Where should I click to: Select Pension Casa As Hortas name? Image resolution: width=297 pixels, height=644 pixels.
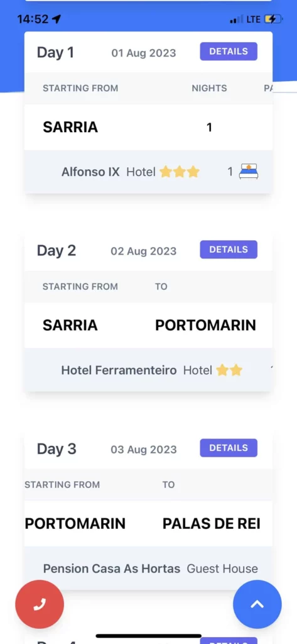pyautogui.click(x=112, y=569)
